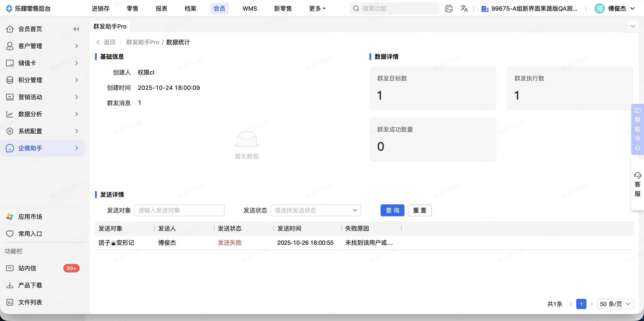Click the printer icon in top bar
The image size is (644, 321).
coord(449,9)
